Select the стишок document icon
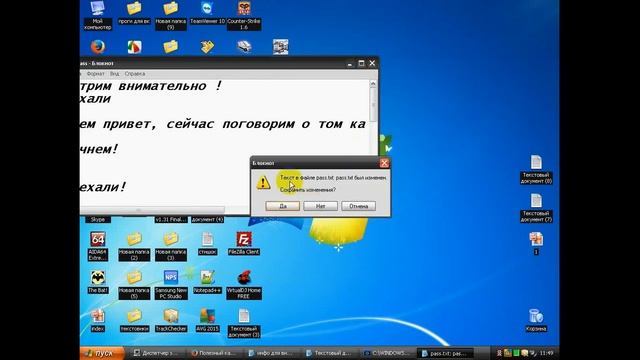Viewport: 640px width, 360px height. [x=207, y=243]
